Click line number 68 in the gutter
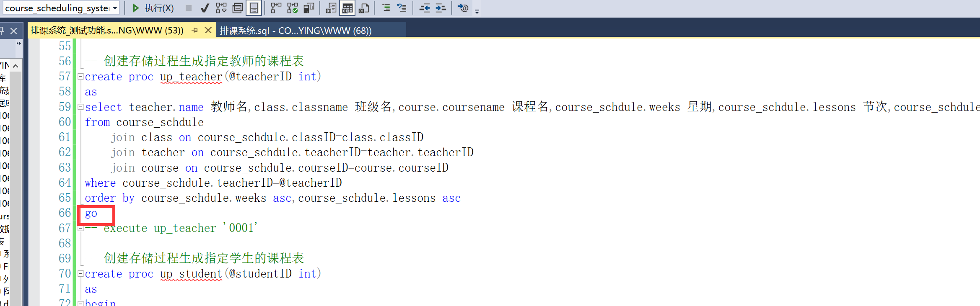Viewport: 980px width, 306px height. [x=65, y=243]
